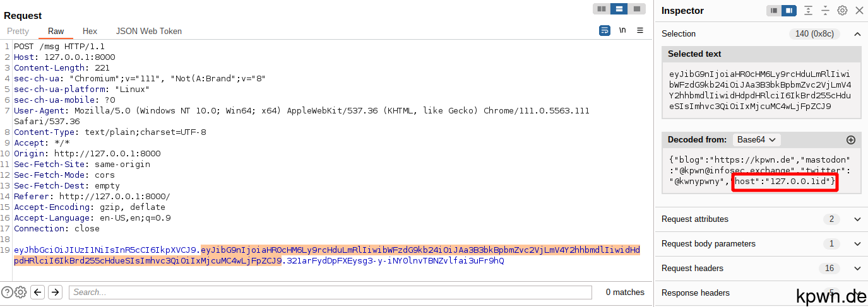Click the decoded JSON text box
This screenshot has height=307, width=868.
761,170
